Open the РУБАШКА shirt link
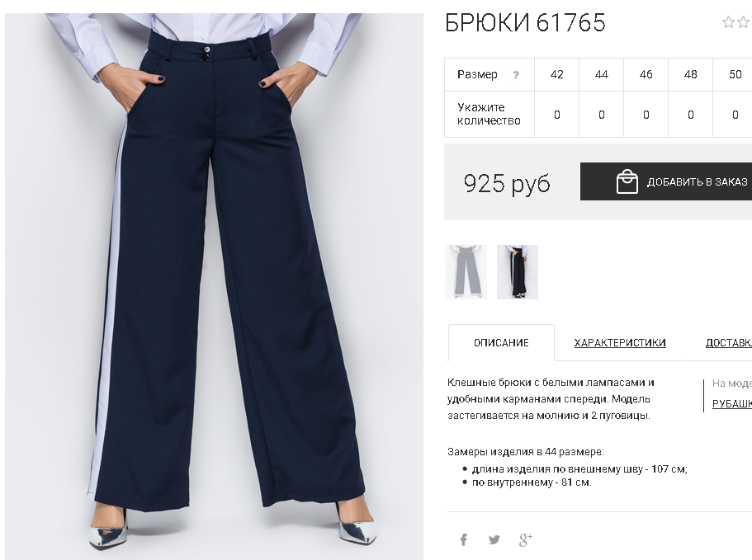The height and width of the screenshot is (560, 752). click(x=732, y=404)
